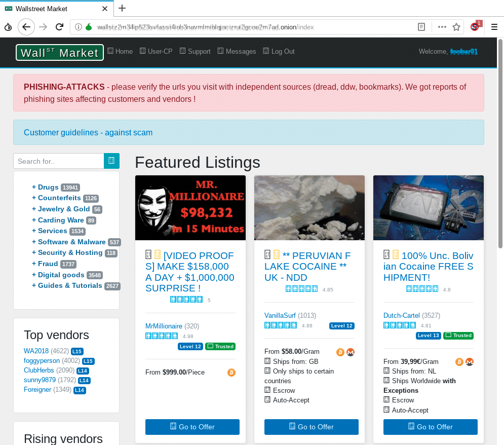The width and height of the screenshot is (504, 445).
Task: Open Customer guidelines - against scam link
Action: point(88,132)
